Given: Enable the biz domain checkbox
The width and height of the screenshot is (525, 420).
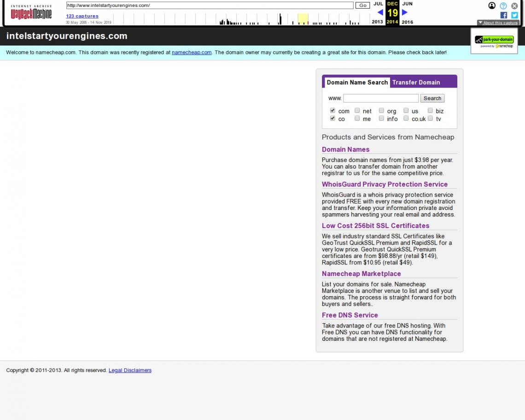Looking at the screenshot, I should 430,111.
